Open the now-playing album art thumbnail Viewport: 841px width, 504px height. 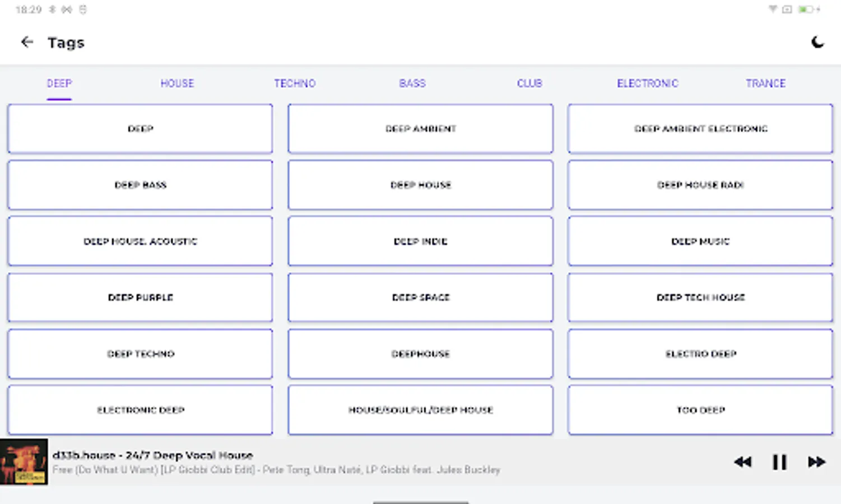(x=24, y=462)
